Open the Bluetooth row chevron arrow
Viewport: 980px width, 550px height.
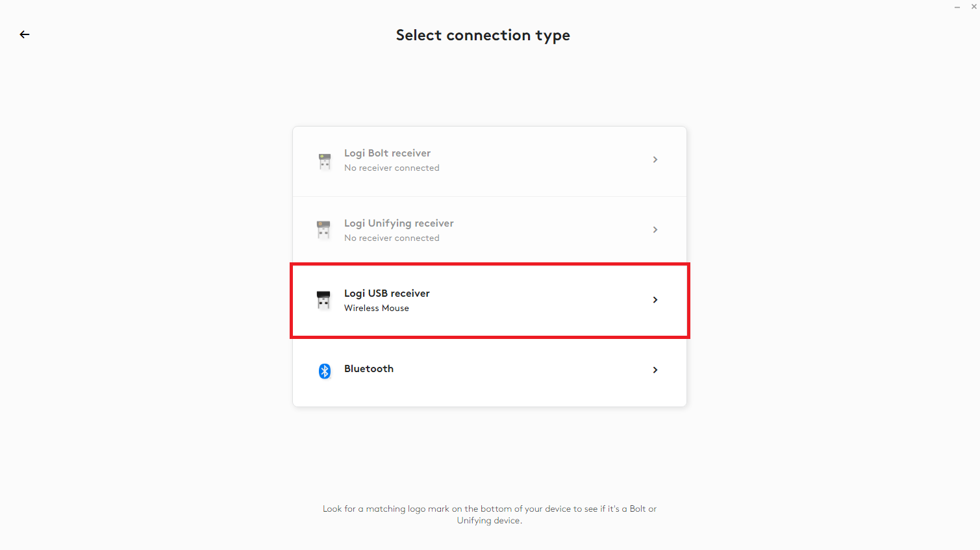[655, 370]
